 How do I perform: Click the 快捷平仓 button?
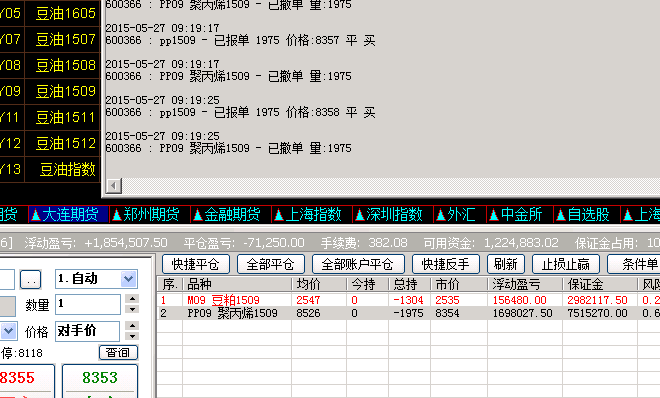(196, 264)
